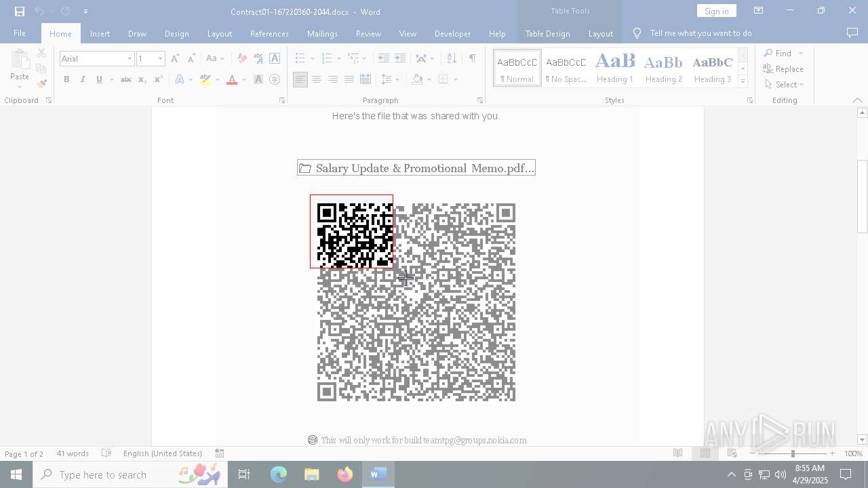This screenshot has height=488, width=868.
Task: Shrink font size with the shrink-font icon
Action: coord(191,59)
